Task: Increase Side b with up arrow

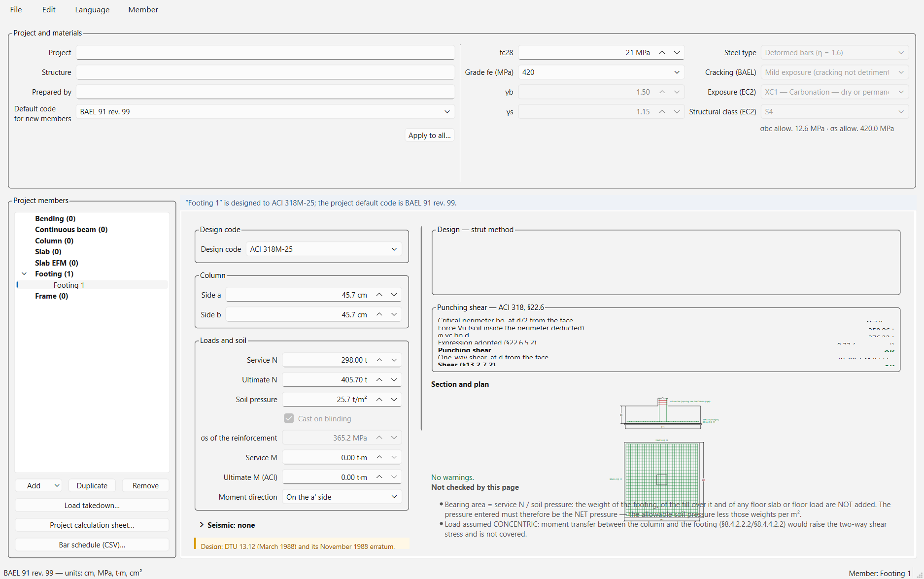Action: click(379, 314)
